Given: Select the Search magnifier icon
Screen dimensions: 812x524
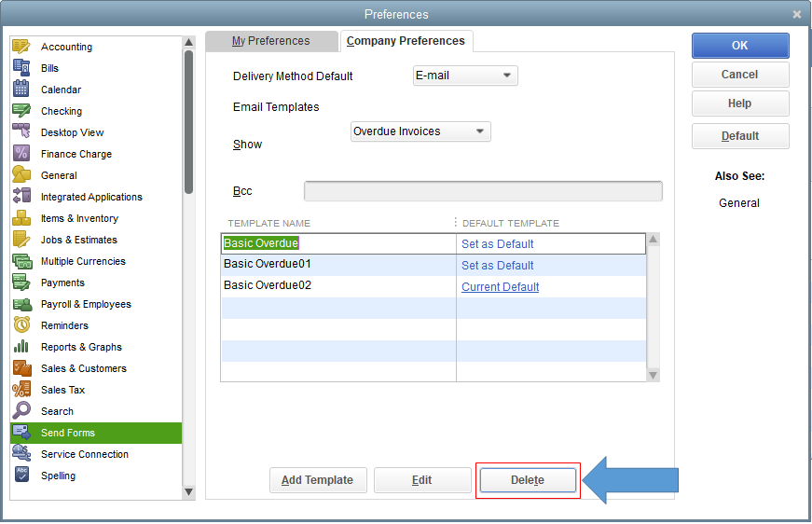Looking at the screenshot, I should 21,411.
